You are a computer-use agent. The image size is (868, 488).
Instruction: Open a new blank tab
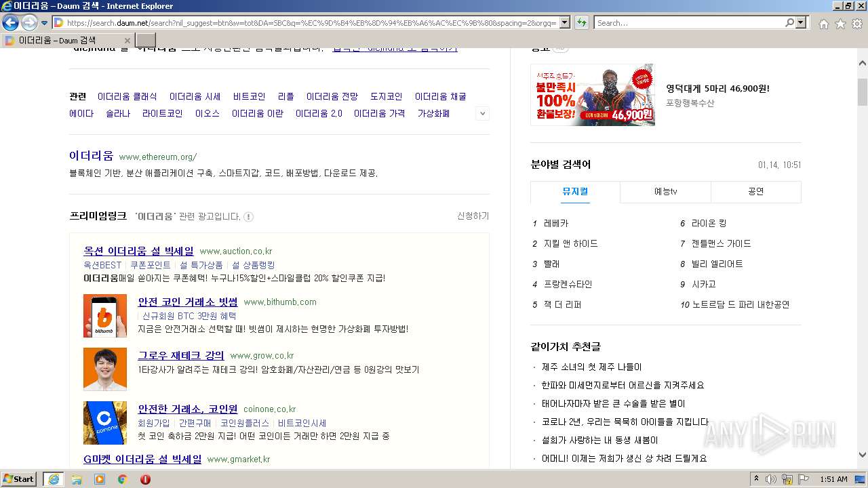146,41
